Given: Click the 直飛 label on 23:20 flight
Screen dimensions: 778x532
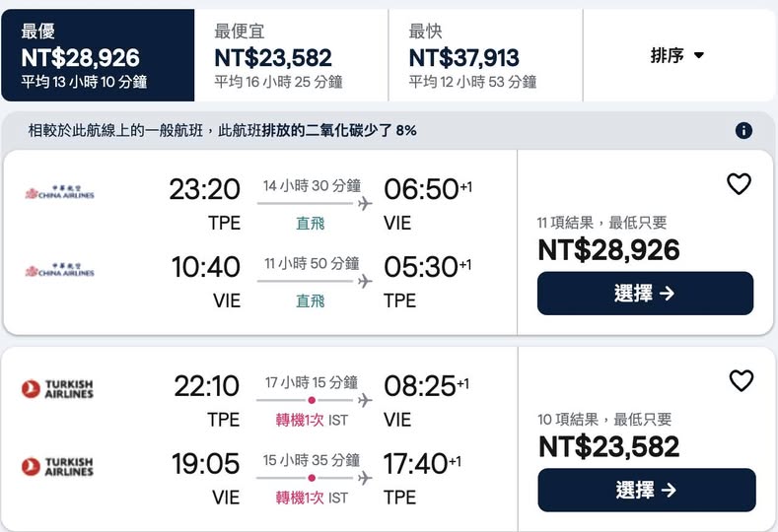Looking at the screenshot, I should coord(311,224).
